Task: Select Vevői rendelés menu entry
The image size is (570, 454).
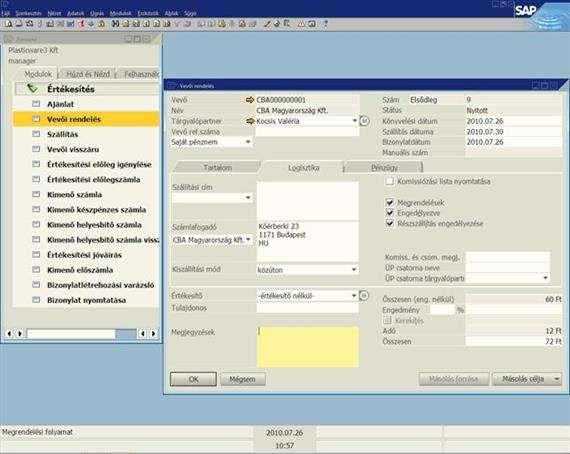Action: tap(87, 119)
